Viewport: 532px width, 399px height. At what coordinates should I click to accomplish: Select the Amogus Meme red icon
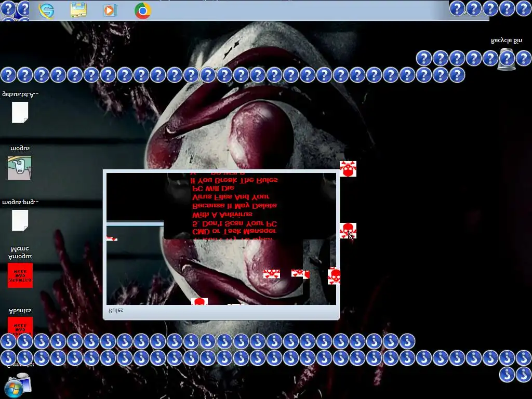click(20, 275)
